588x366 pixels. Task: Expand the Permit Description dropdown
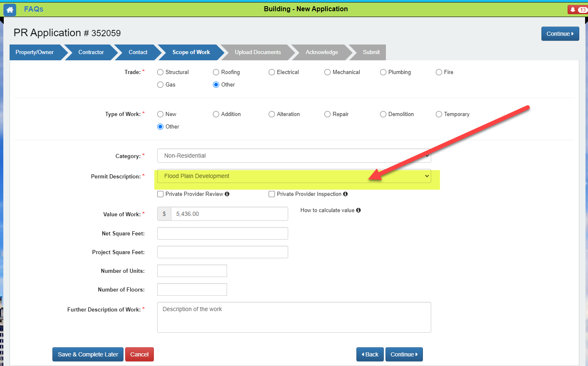(x=294, y=176)
